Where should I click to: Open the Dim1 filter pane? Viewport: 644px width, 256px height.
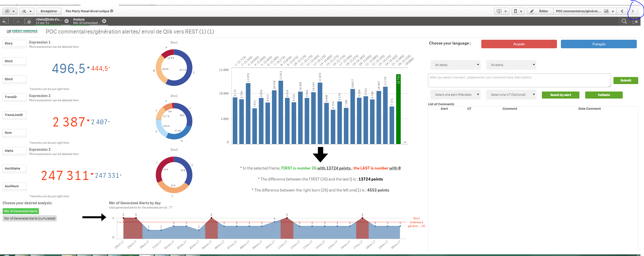coord(15,44)
